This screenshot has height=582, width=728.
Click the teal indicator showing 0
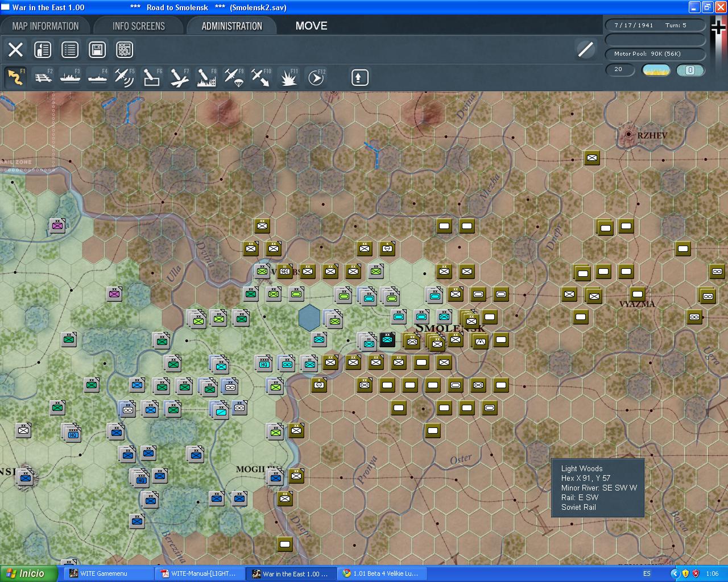[690, 70]
